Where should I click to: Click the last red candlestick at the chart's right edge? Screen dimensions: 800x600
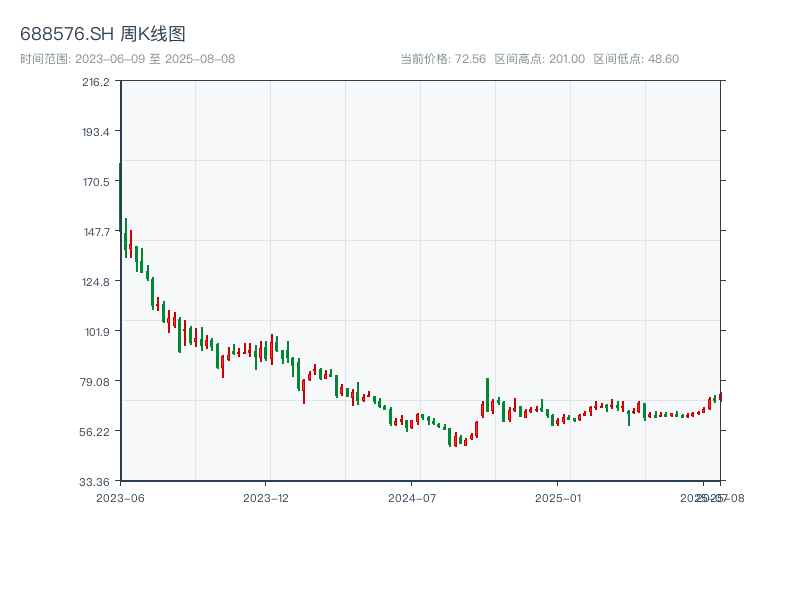721,397
